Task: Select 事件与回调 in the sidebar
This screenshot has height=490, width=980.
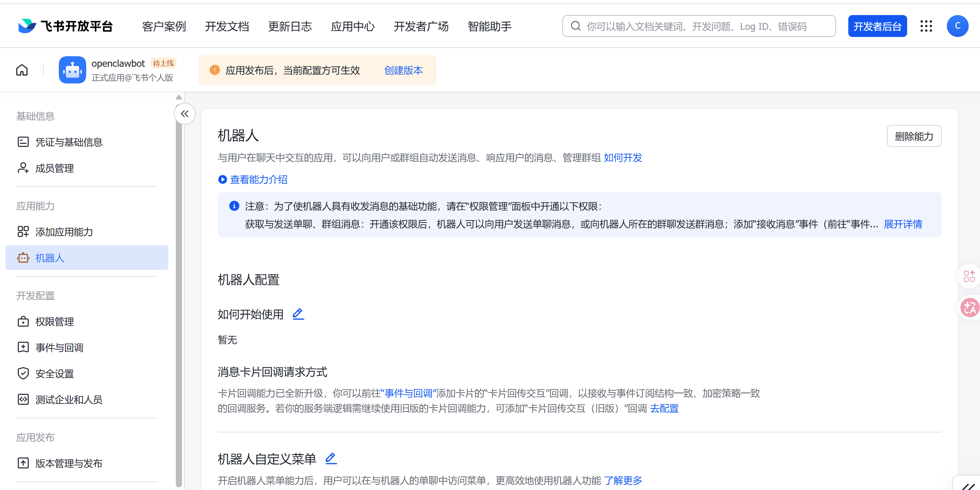Action: (59, 348)
